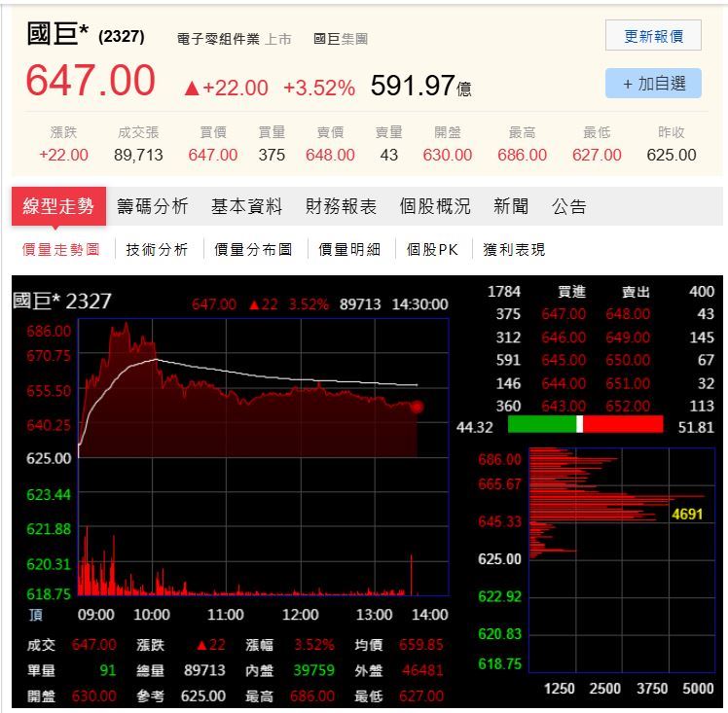This screenshot has width=728, height=713.
Task: Click the 賣出 column header
Action: pos(637,292)
